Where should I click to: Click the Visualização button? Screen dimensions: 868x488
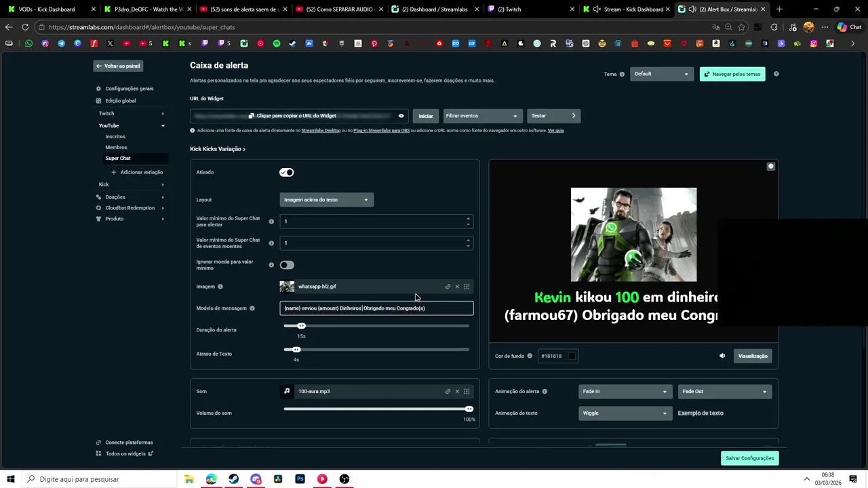753,356
